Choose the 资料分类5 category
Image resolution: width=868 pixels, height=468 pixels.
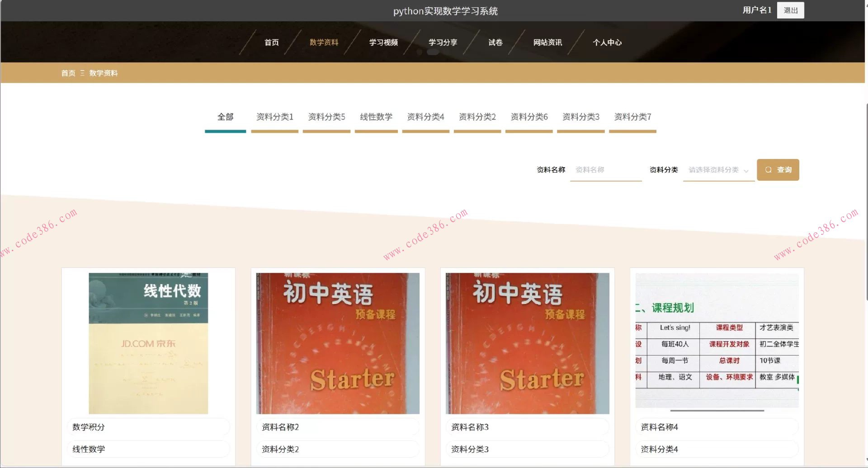pos(326,117)
